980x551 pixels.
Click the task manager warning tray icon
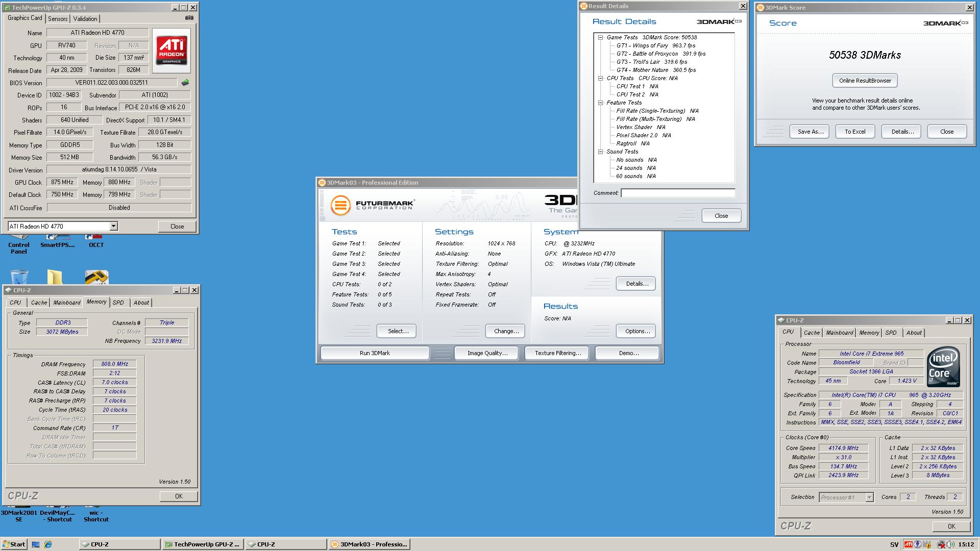[x=927, y=544]
